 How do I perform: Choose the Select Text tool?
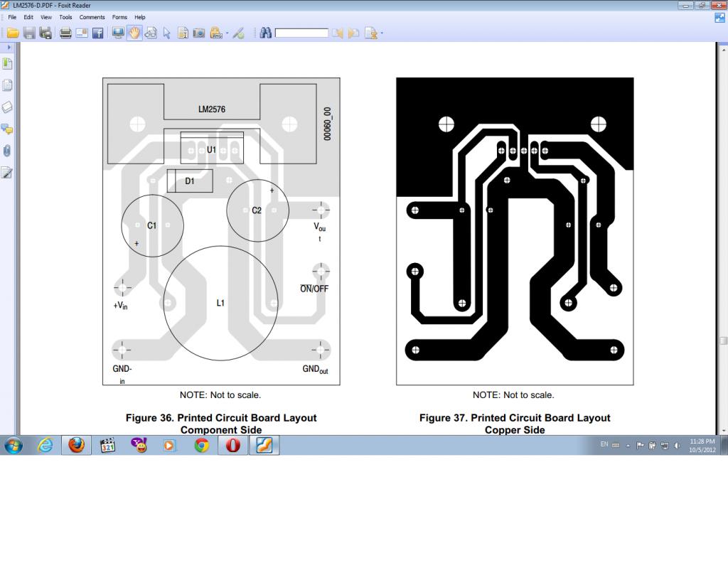[183, 33]
